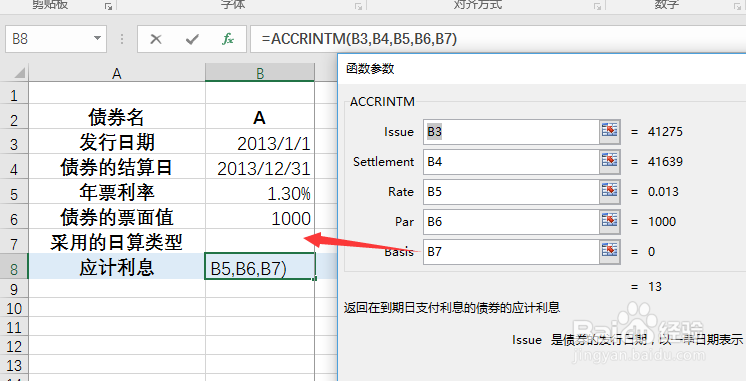Click the Rate range selector icon
Viewport: 746px width, 381px height.
pos(609,191)
